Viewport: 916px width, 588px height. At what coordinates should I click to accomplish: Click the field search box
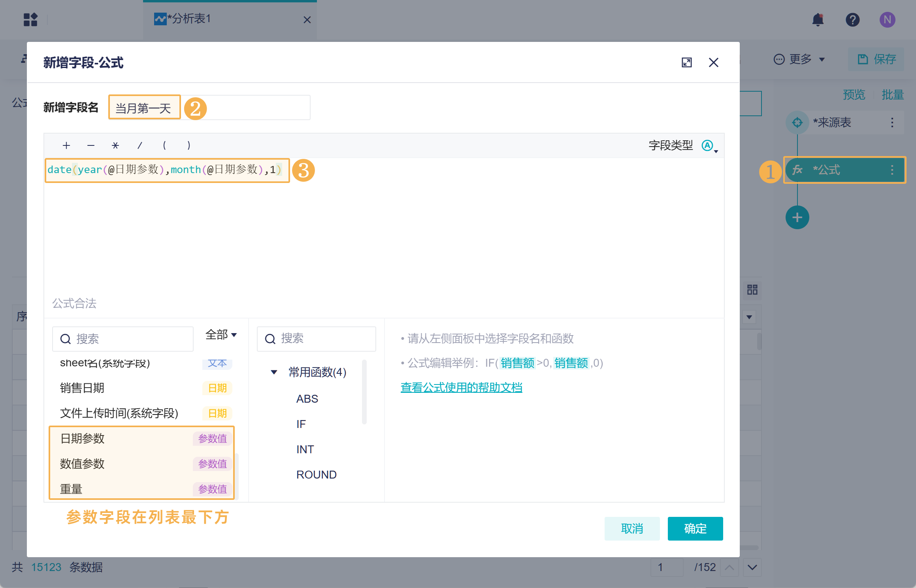coord(123,339)
